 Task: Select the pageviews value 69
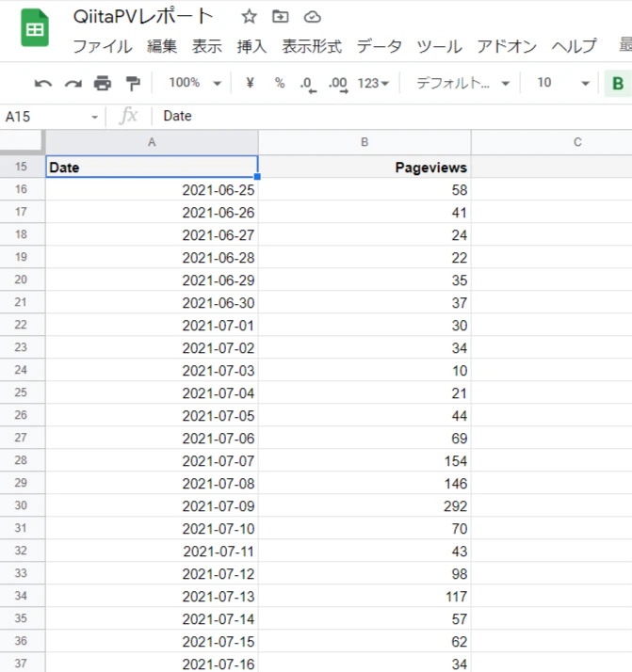365,438
